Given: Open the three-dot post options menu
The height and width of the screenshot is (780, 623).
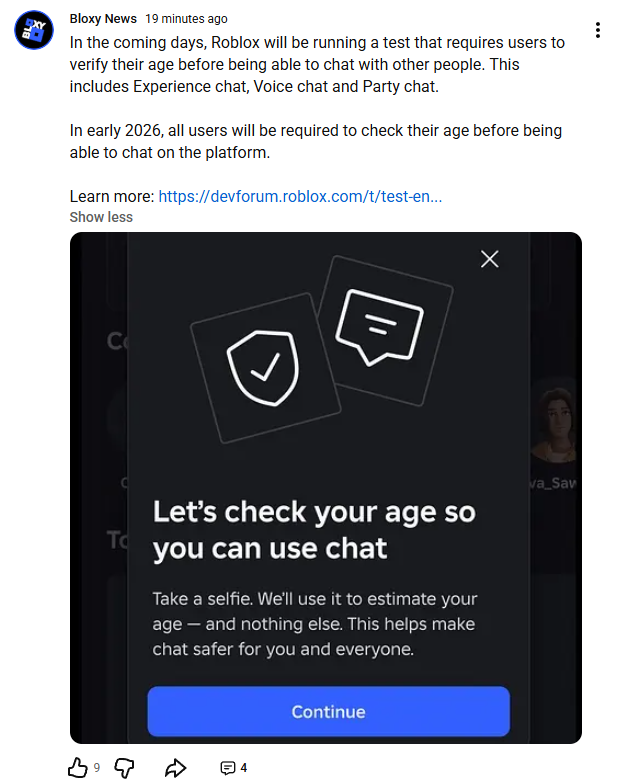Looking at the screenshot, I should pos(597,30).
